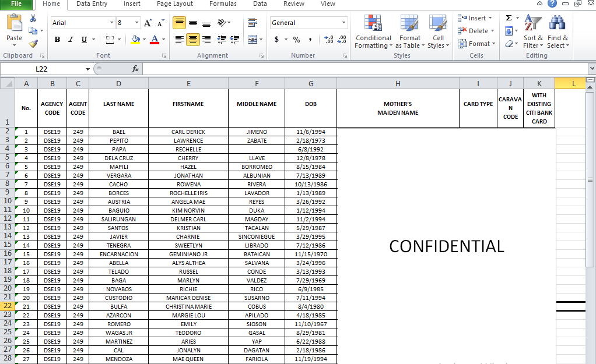596x364 pixels.
Task: Switch to the Formulas tab
Action: click(223, 4)
